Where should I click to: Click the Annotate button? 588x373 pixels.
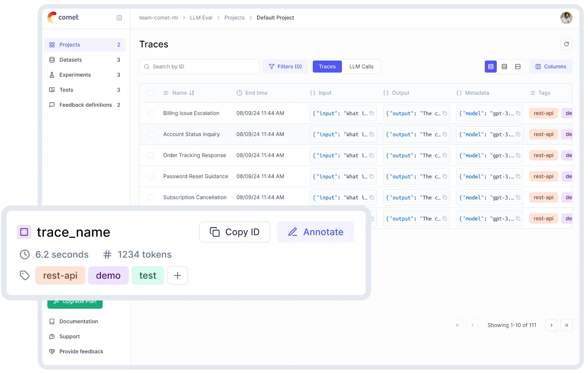[x=316, y=232]
